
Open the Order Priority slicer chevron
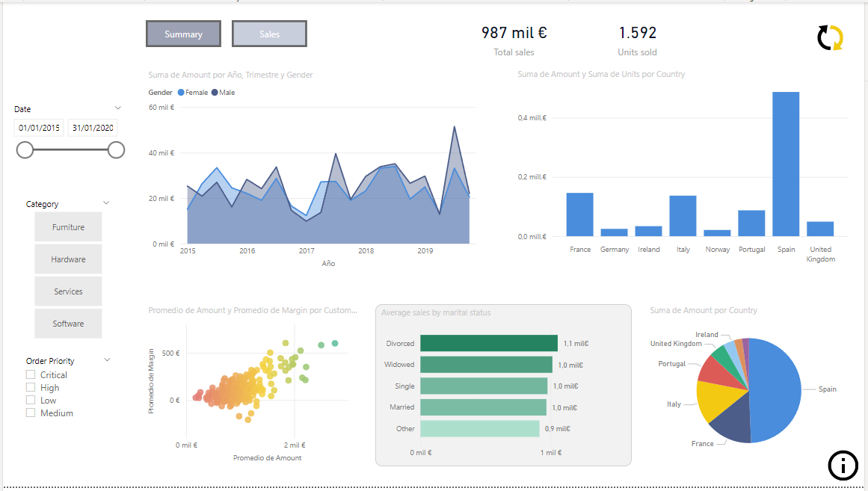pyautogui.click(x=107, y=360)
